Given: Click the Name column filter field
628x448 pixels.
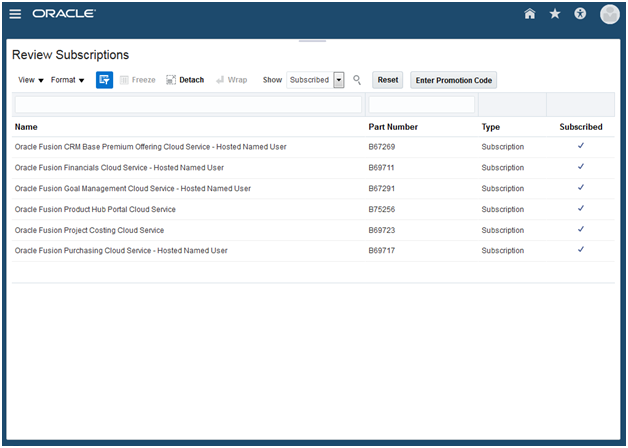Looking at the screenshot, I should tap(188, 104).
